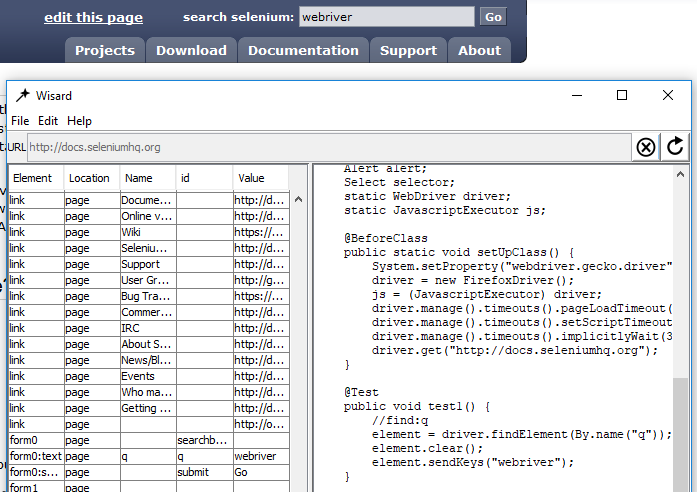The width and height of the screenshot is (697, 492).
Task: Click the id column header
Action: point(204,178)
